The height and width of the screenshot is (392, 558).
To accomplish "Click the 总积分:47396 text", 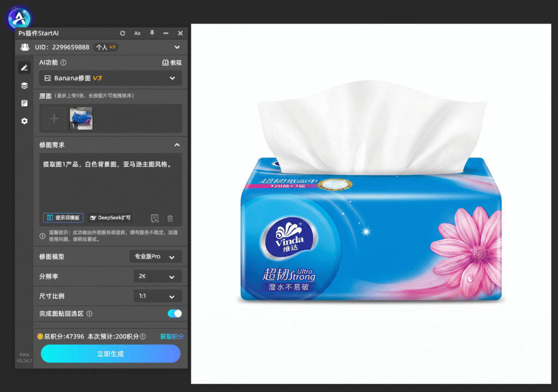I will [x=64, y=336].
